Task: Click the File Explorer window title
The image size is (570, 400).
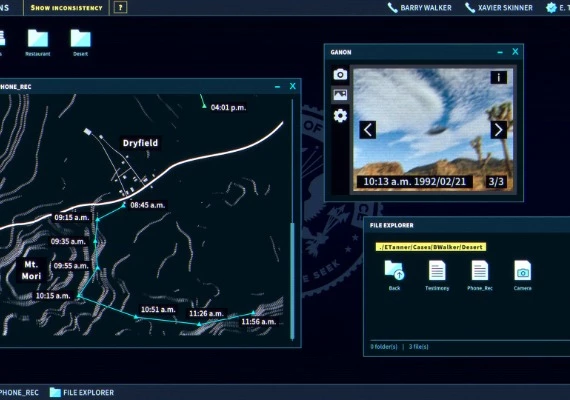Action: coord(392,225)
